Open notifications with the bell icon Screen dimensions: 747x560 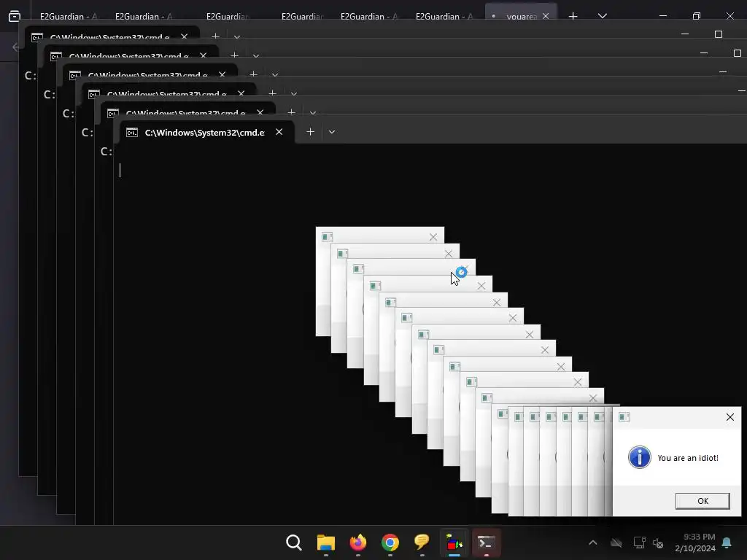coord(727,542)
